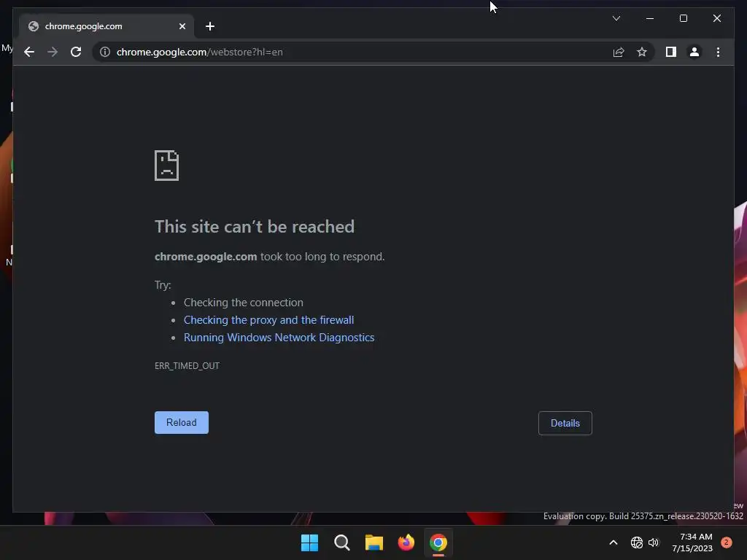
Task: Maximize the Chrome window
Action: coord(683,18)
